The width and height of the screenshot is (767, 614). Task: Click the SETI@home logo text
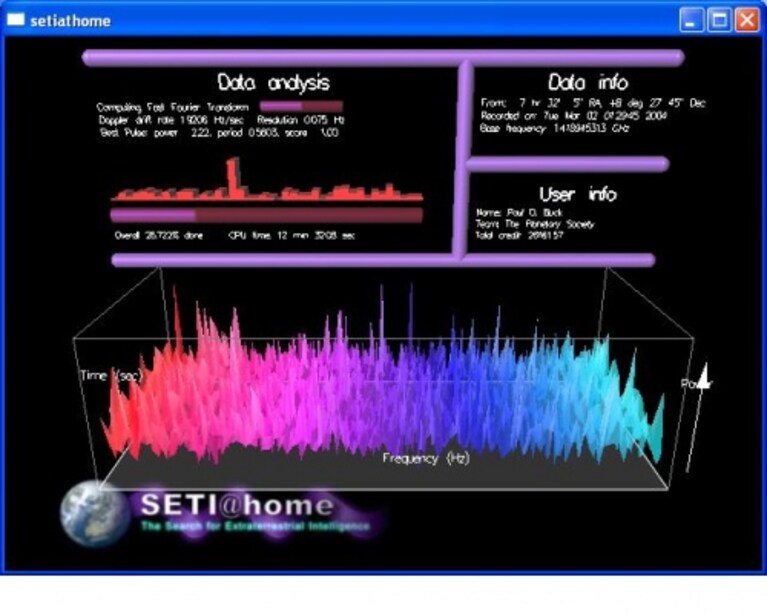[238, 504]
